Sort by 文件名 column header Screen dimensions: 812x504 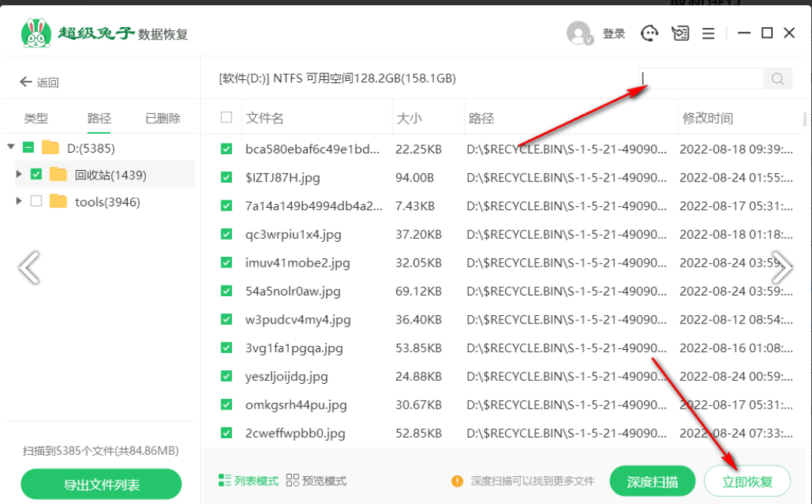click(265, 118)
